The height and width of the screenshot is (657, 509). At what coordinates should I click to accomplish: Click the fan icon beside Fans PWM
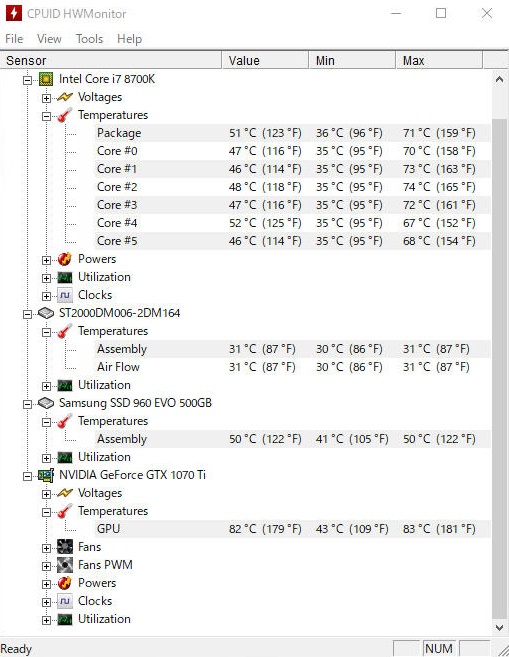65,565
